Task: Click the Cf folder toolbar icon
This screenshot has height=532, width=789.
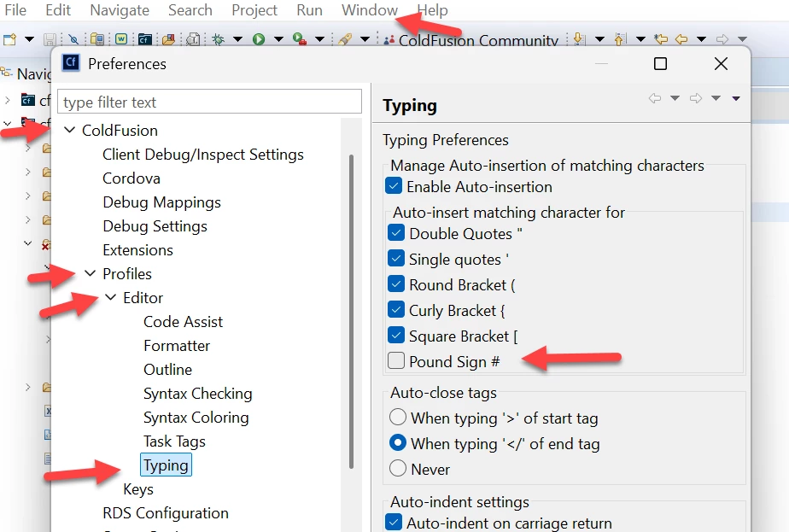Action: tap(145, 39)
